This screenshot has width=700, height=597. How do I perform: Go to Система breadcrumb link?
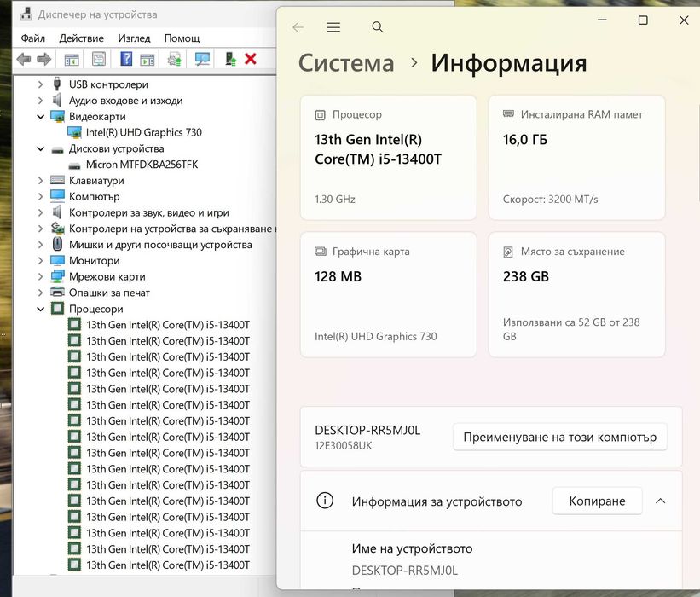tap(346, 62)
